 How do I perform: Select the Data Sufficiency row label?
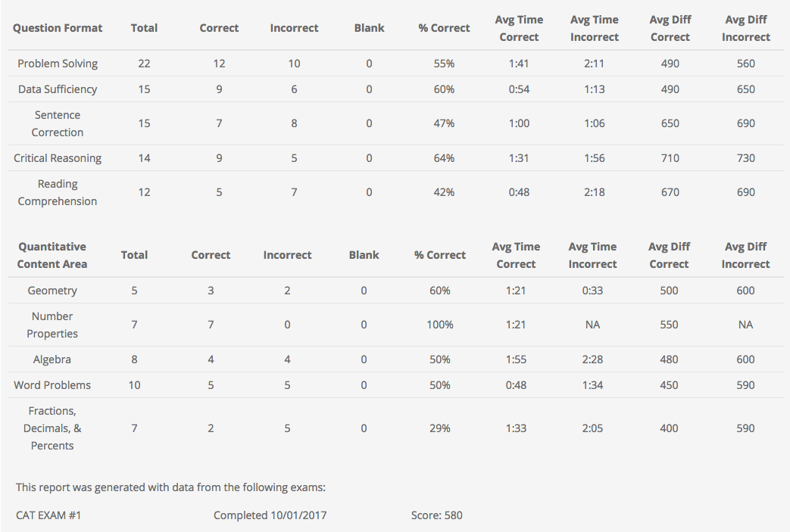click(x=58, y=89)
